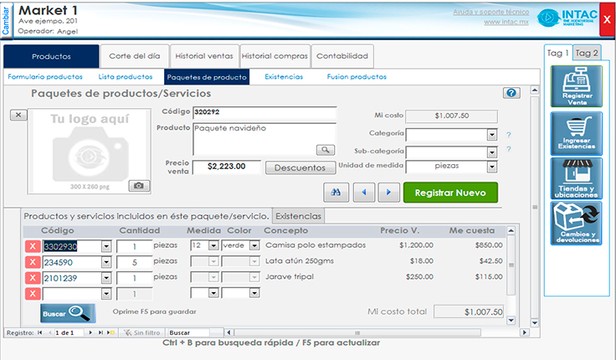
Task: Expand the Unidad de medida dropdown
Action: coord(492,167)
